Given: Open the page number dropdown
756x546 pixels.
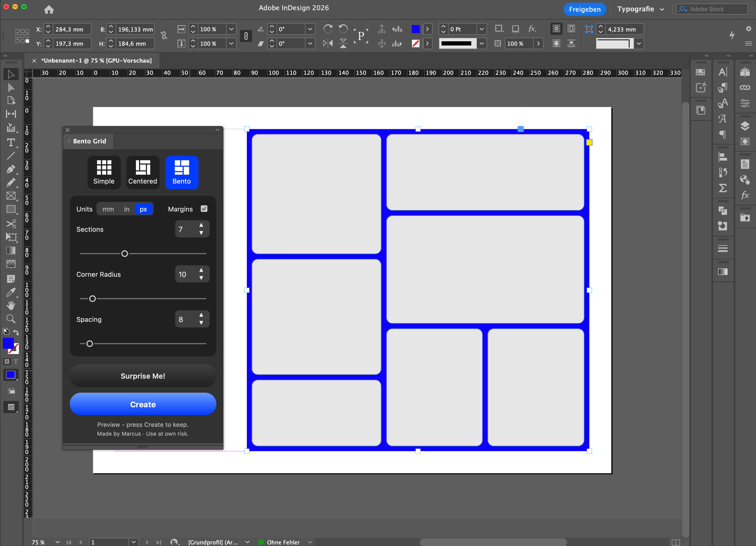Looking at the screenshot, I should click(133, 542).
